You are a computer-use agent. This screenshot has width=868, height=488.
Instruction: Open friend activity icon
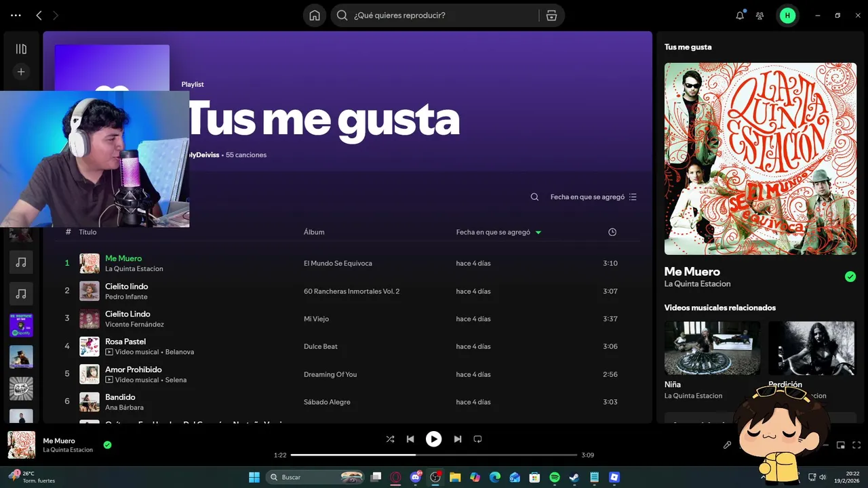click(760, 15)
